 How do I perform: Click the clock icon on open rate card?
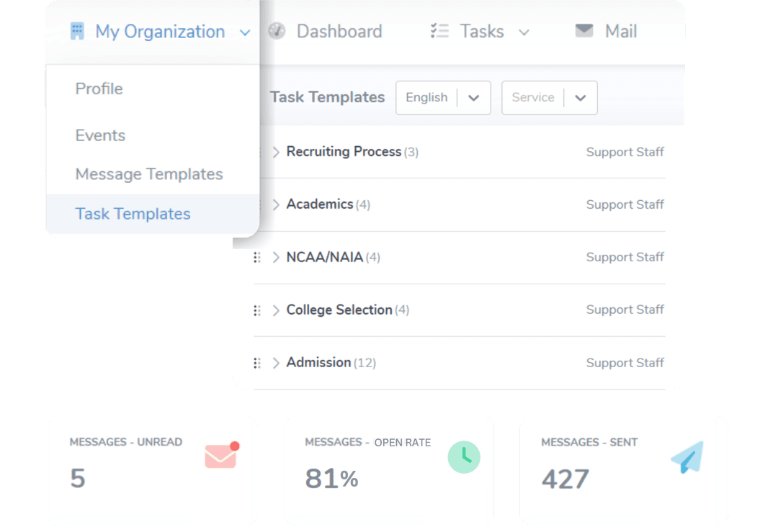point(464,457)
